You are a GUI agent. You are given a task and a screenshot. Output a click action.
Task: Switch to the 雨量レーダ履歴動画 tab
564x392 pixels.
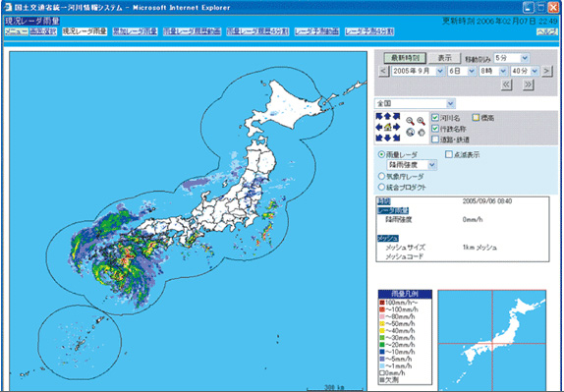(192, 31)
